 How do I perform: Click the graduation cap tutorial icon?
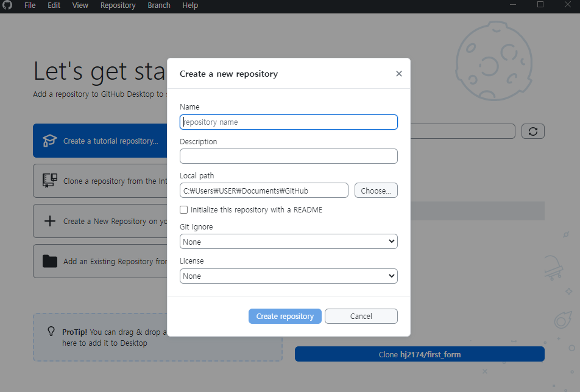pyautogui.click(x=49, y=141)
